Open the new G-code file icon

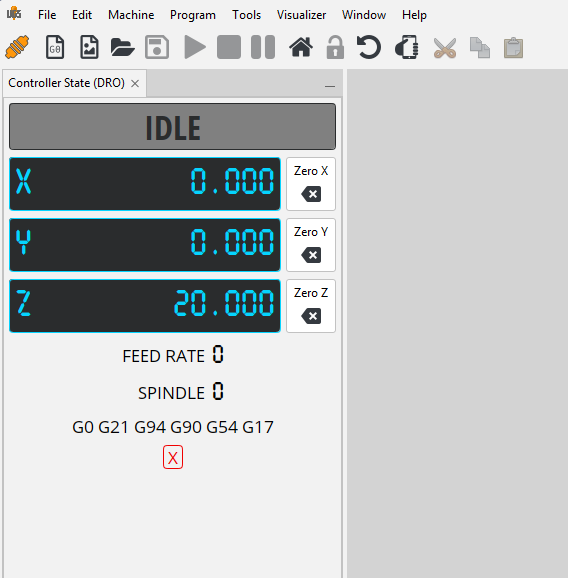pyautogui.click(x=55, y=47)
